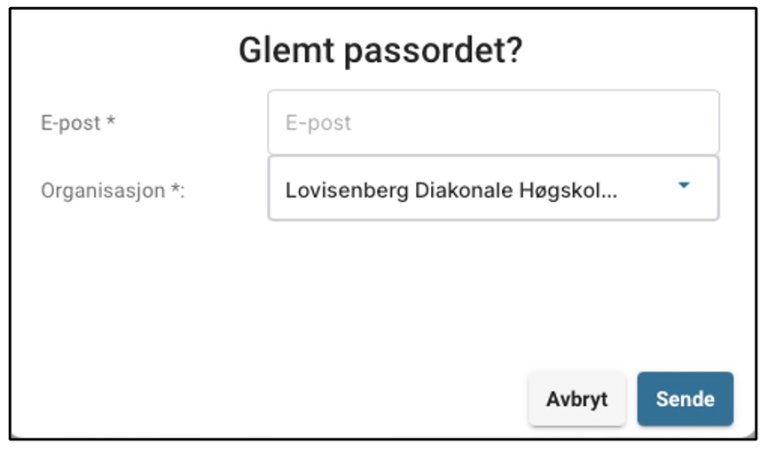The height and width of the screenshot is (452, 768).
Task: Dismiss the dialog using Avbryt
Action: (x=577, y=399)
